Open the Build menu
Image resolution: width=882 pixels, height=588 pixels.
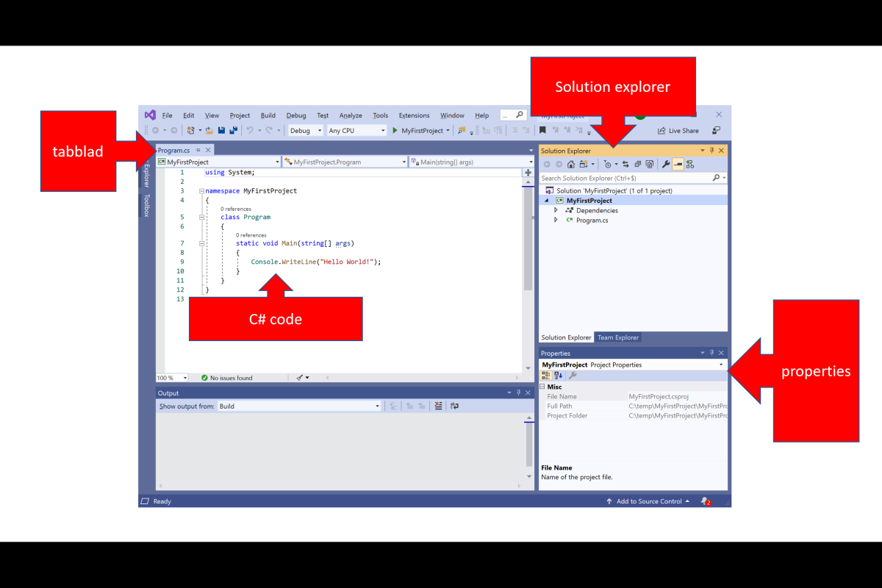(268, 115)
